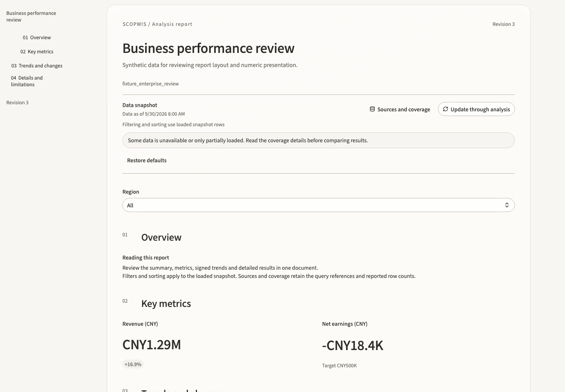Image resolution: width=565 pixels, height=392 pixels.
Task: Click Target CNY500K text
Action: pos(339,366)
